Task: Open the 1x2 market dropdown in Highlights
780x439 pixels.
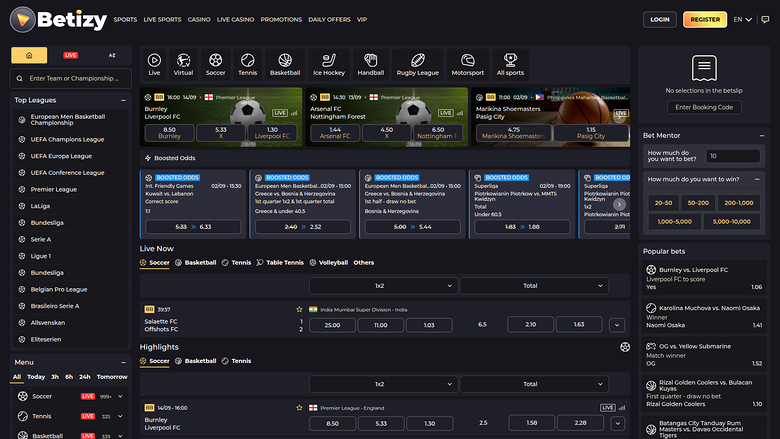Action: pyautogui.click(x=383, y=384)
